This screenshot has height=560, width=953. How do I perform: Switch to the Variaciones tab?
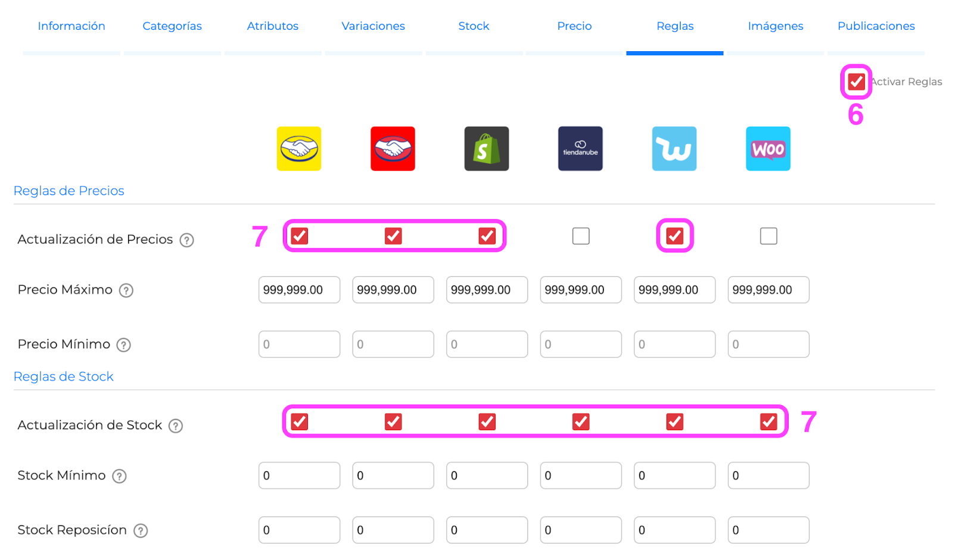(373, 26)
